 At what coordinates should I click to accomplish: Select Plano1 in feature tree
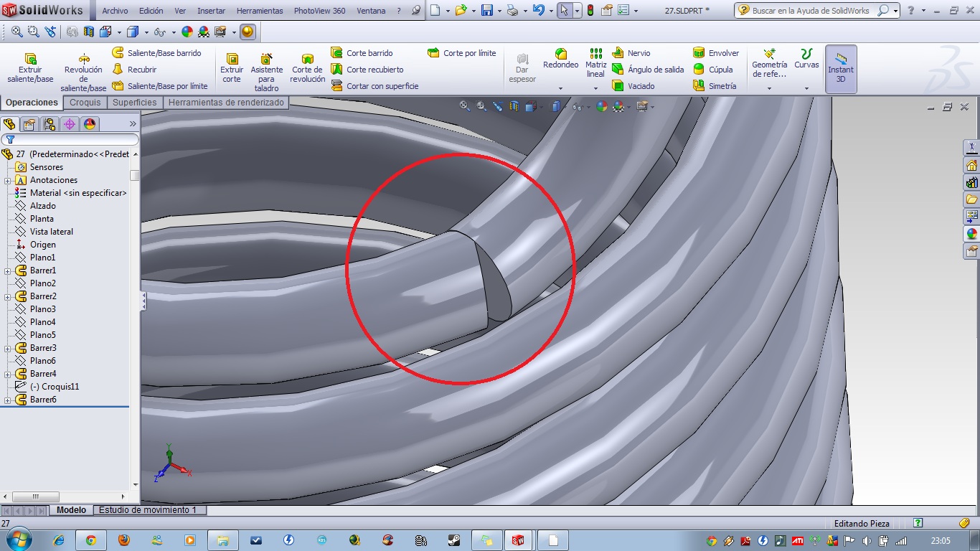tap(42, 258)
